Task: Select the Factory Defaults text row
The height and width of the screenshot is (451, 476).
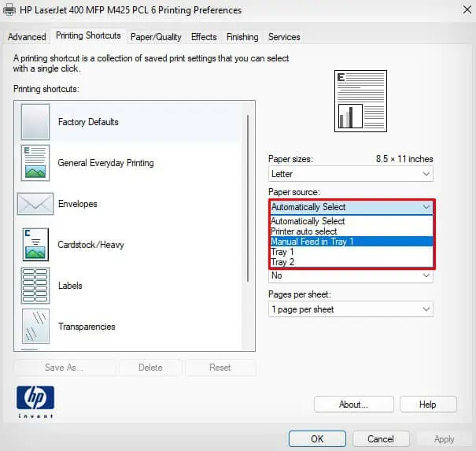Action: pos(88,122)
